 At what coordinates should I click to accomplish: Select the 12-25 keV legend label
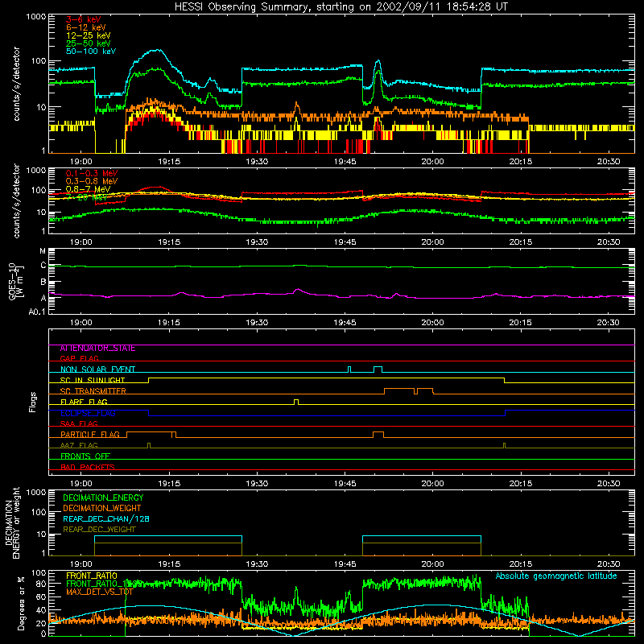point(89,35)
